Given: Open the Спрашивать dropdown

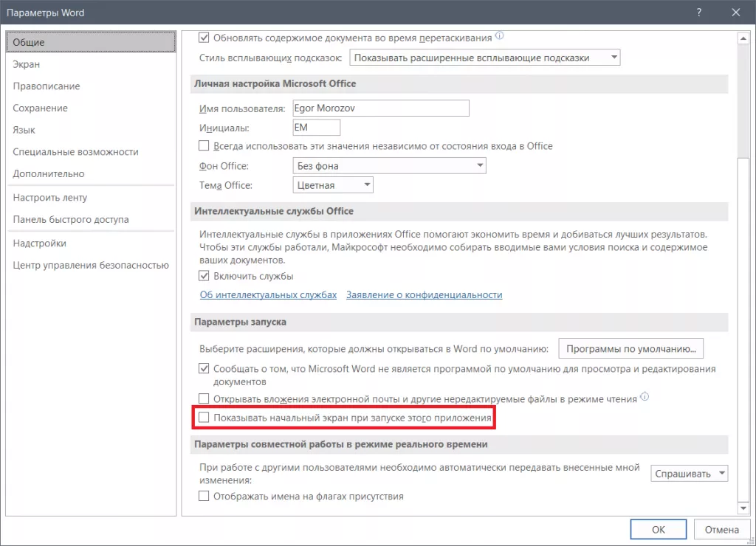Looking at the screenshot, I should (x=689, y=474).
